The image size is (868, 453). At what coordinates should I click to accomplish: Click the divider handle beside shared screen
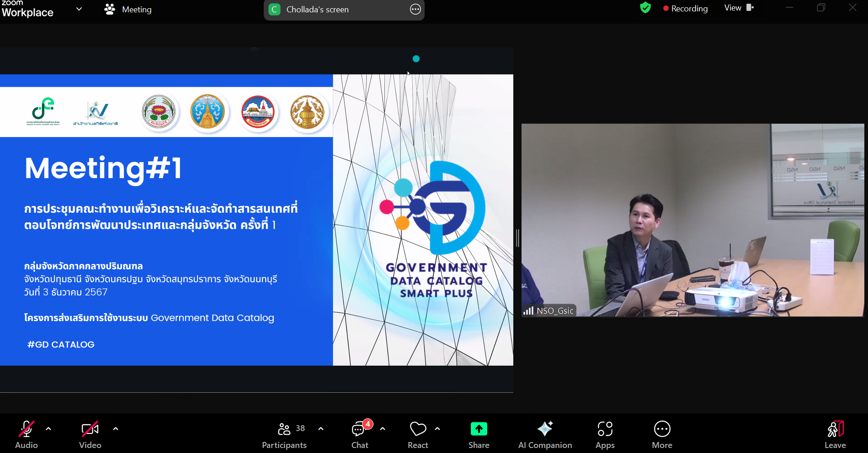pos(517,238)
